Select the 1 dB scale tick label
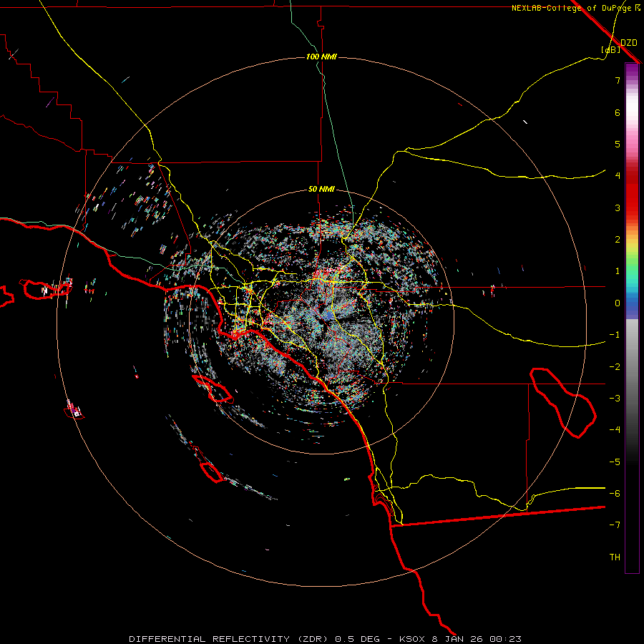This screenshot has height=644, width=644. [618, 271]
